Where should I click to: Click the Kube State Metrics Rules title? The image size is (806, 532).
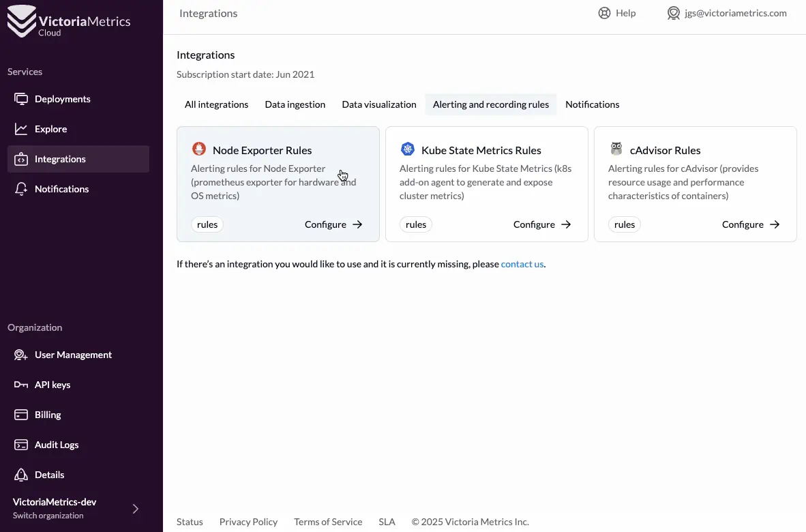pyautogui.click(x=481, y=150)
